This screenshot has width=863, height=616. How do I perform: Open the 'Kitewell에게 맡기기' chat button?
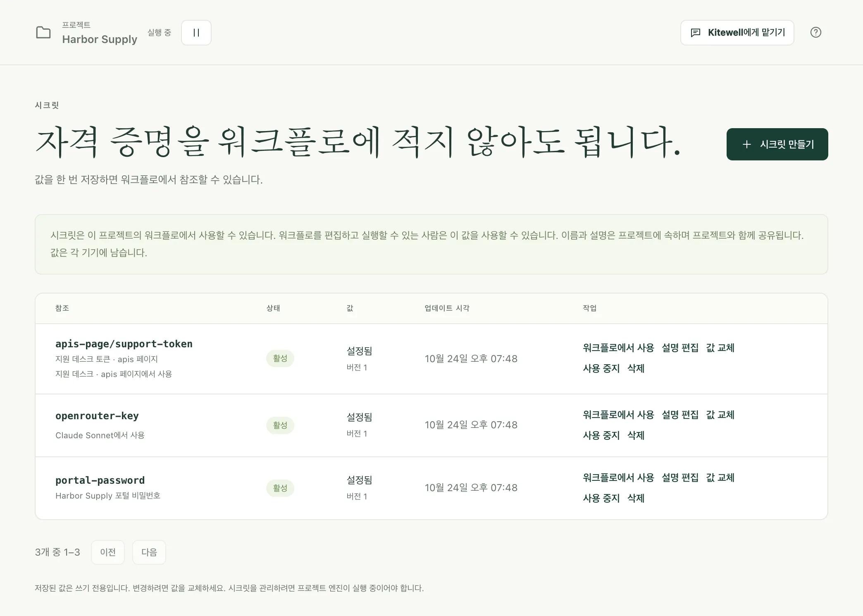(737, 33)
